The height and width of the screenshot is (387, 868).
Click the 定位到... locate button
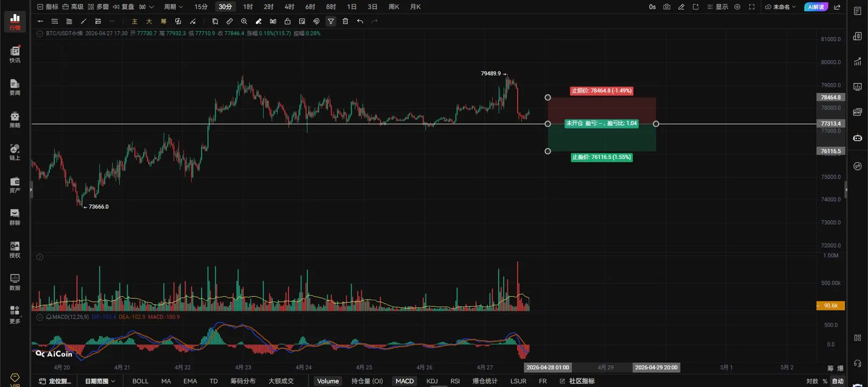point(55,381)
